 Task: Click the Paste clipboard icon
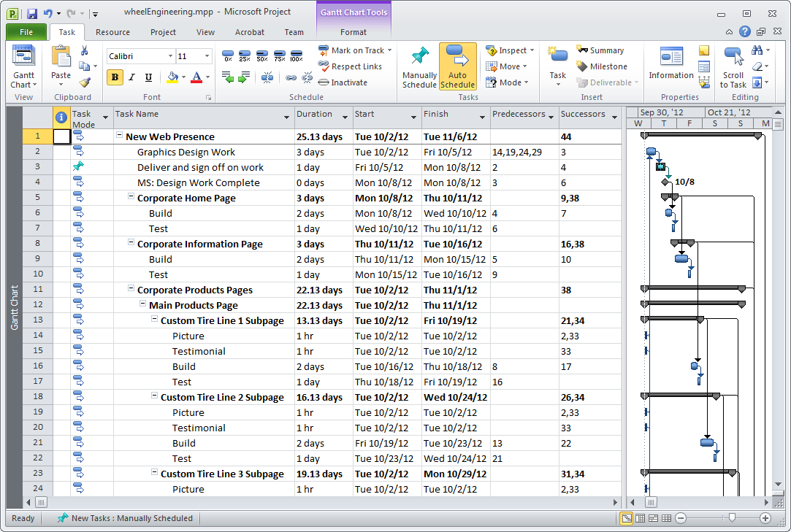point(61,56)
